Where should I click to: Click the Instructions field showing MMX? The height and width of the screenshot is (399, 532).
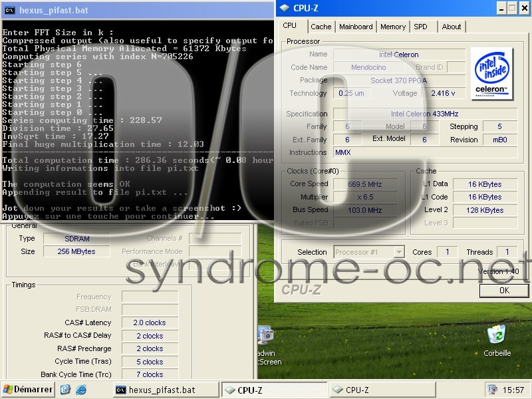coord(425,152)
